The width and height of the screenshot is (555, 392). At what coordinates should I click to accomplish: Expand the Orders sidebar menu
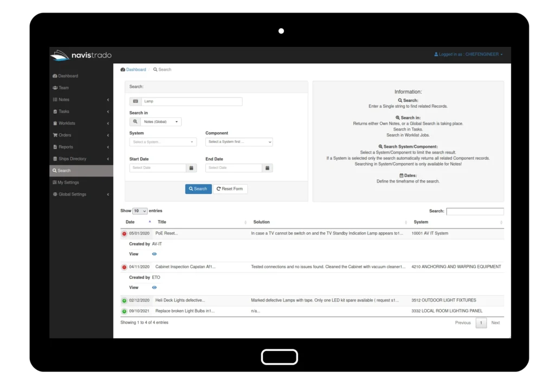coord(81,135)
